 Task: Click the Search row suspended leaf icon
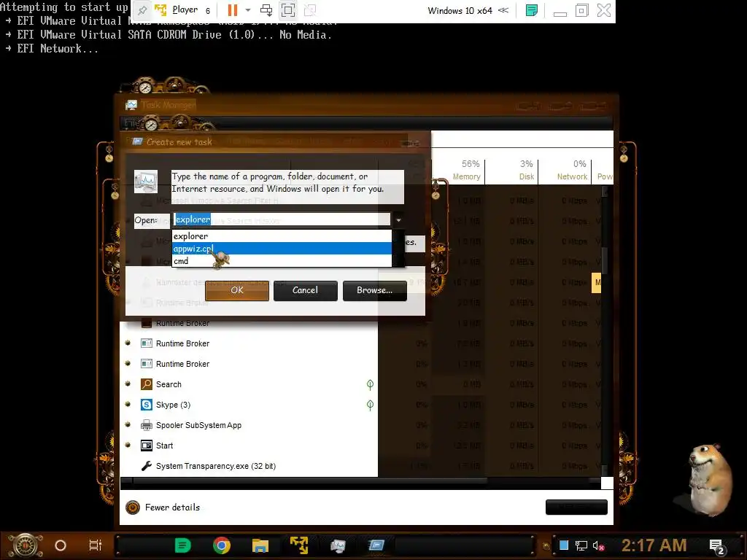(370, 385)
